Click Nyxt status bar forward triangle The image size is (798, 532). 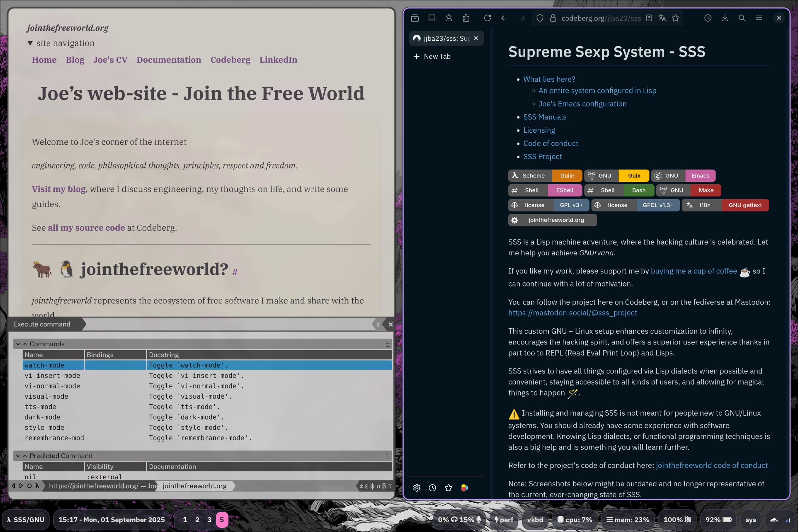coord(21,486)
